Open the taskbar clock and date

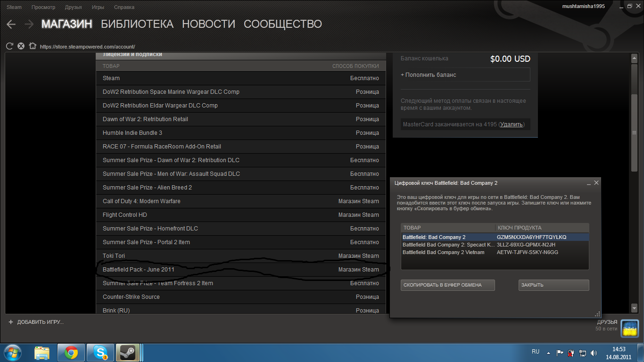click(x=619, y=353)
